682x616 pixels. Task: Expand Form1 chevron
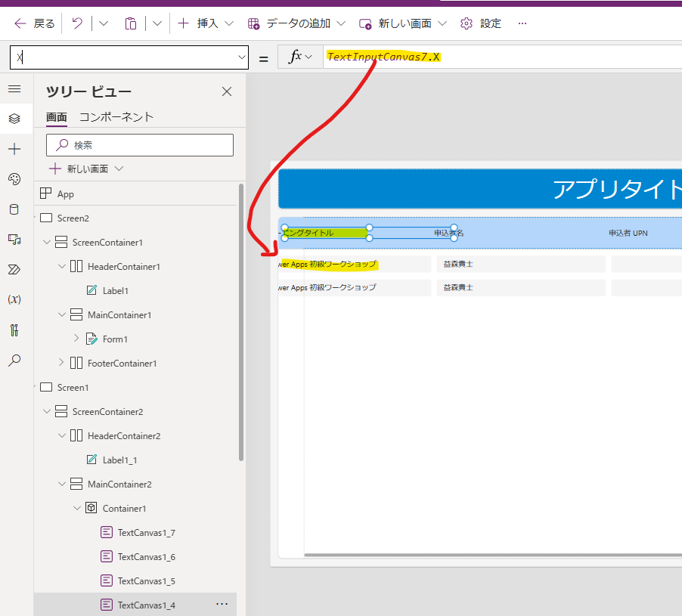coord(76,339)
